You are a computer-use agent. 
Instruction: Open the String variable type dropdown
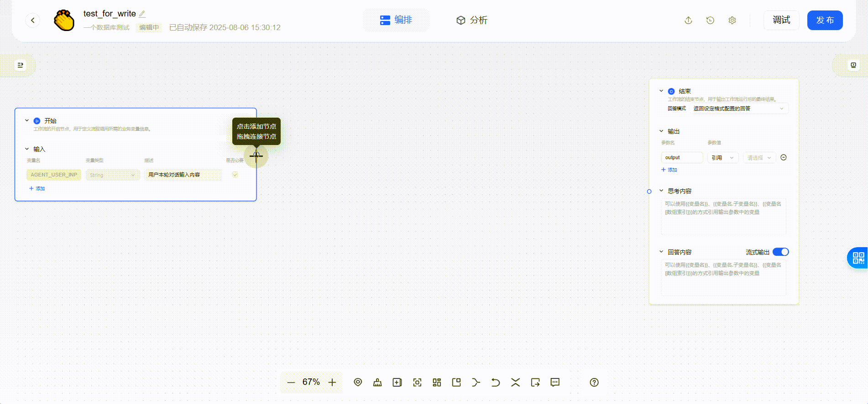113,175
